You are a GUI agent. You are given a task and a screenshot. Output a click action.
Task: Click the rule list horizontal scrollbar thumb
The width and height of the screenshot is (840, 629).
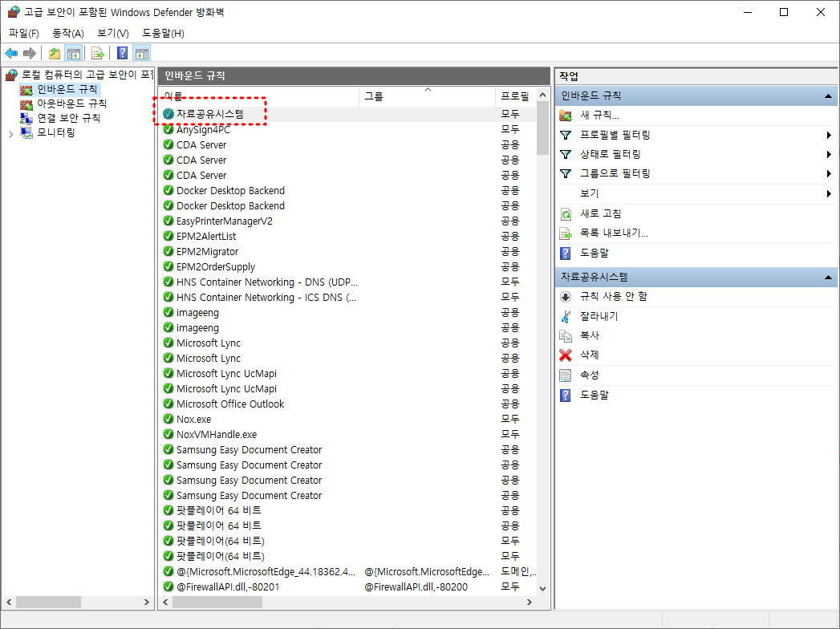coord(217,603)
